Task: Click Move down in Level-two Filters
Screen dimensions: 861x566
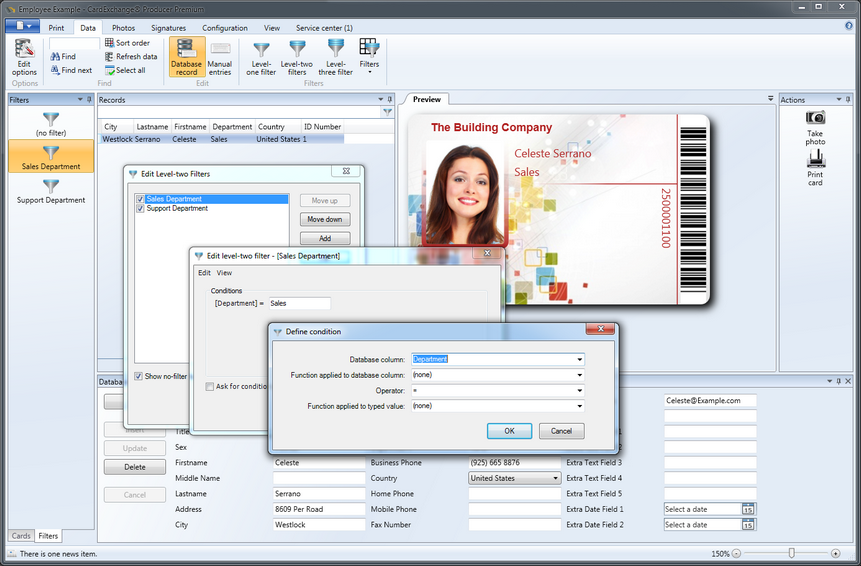Action: tap(325, 219)
